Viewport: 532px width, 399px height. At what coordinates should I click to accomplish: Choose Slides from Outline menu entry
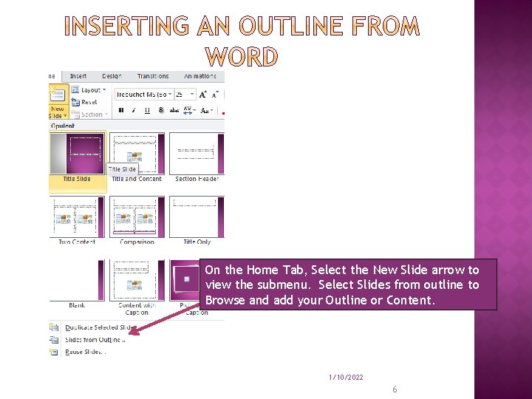95,340
